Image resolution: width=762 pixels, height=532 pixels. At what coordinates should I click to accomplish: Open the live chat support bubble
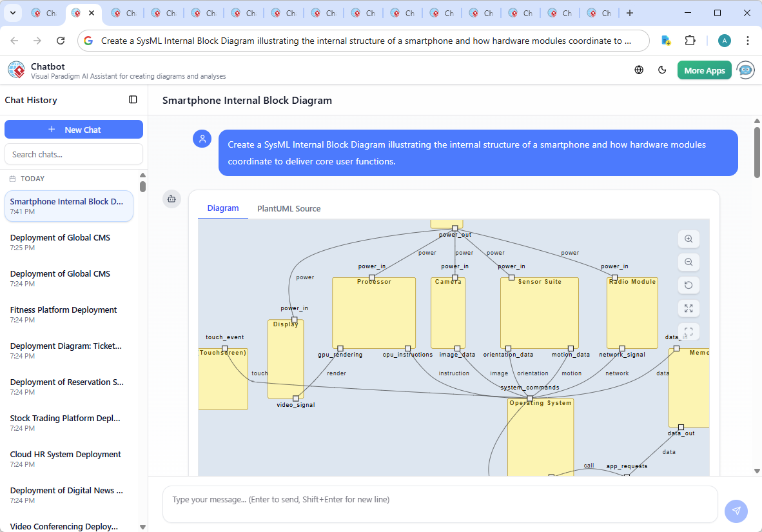(x=746, y=70)
